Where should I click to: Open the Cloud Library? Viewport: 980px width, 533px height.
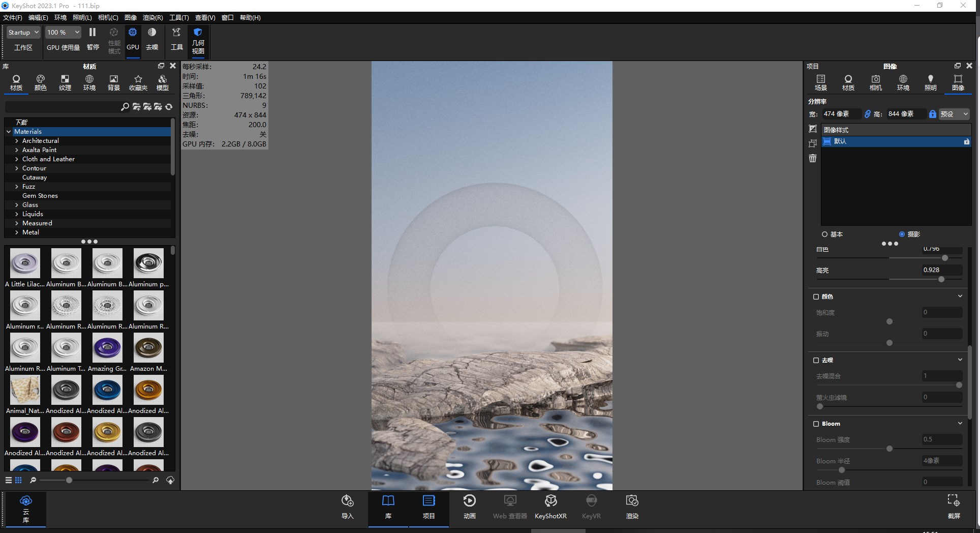point(26,509)
